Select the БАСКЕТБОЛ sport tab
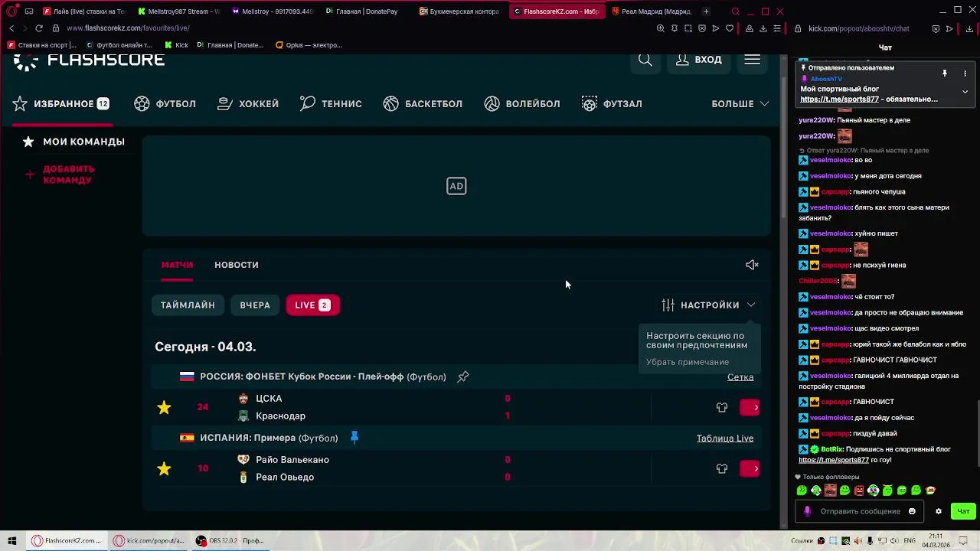The height and width of the screenshot is (551, 980). [x=423, y=103]
